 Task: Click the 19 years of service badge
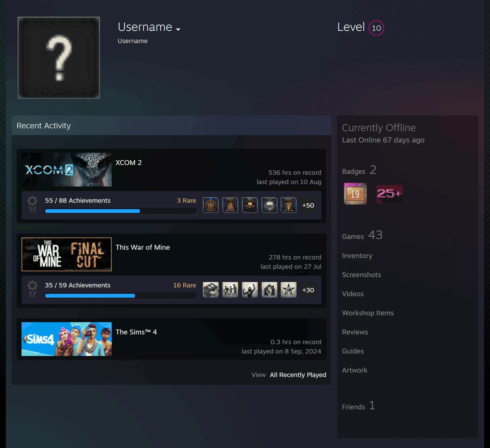355,194
